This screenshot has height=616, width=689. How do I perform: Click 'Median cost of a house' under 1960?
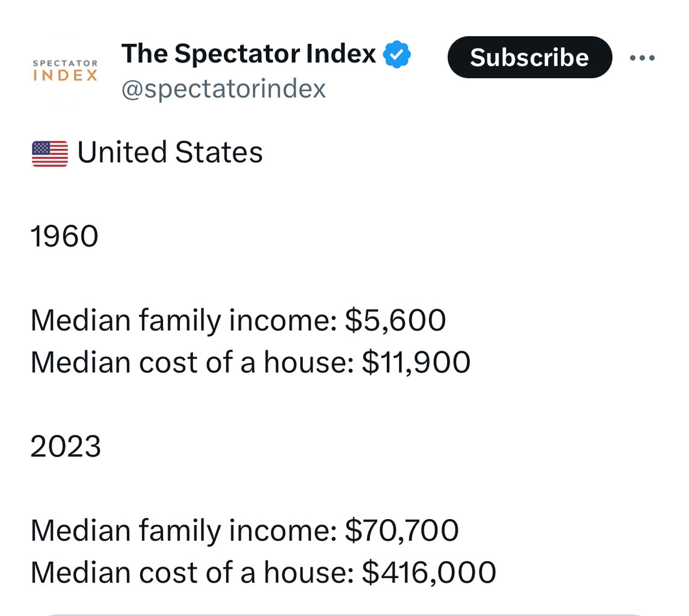coord(192,363)
